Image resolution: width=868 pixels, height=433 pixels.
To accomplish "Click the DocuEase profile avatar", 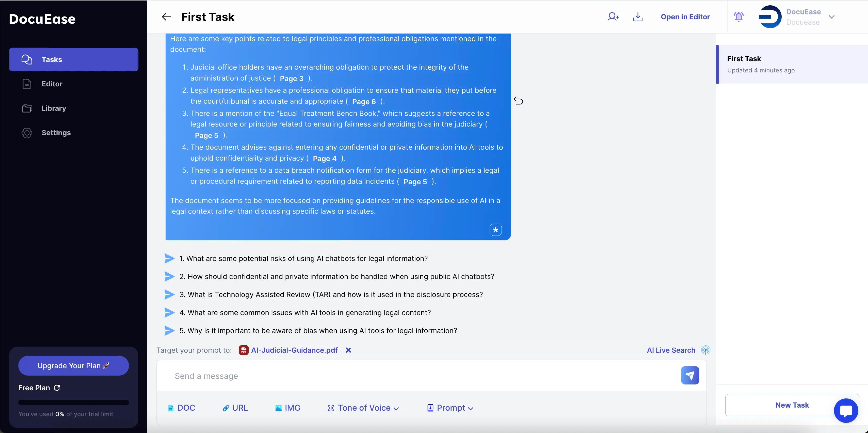I will (770, 17).
